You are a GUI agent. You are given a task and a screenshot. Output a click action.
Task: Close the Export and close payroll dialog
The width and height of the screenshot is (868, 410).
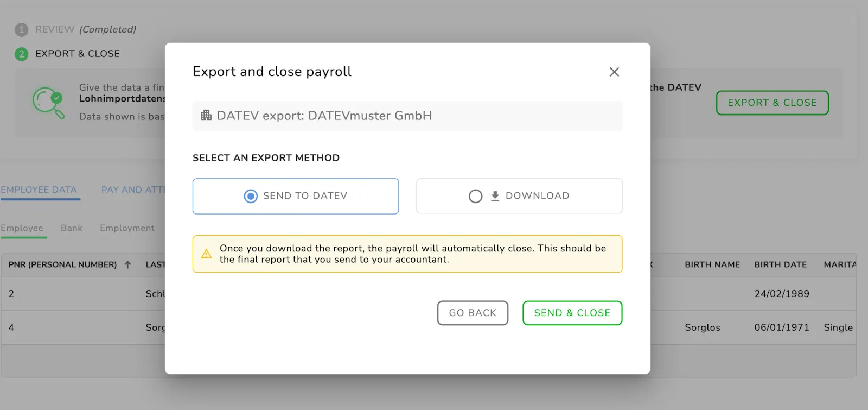(x=614, y=72)
